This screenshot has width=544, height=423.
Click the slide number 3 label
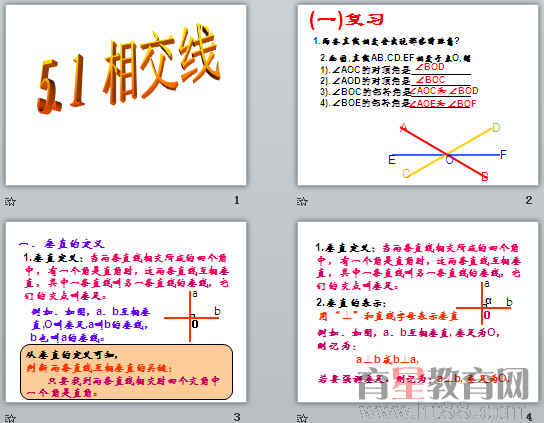point(237,417)
